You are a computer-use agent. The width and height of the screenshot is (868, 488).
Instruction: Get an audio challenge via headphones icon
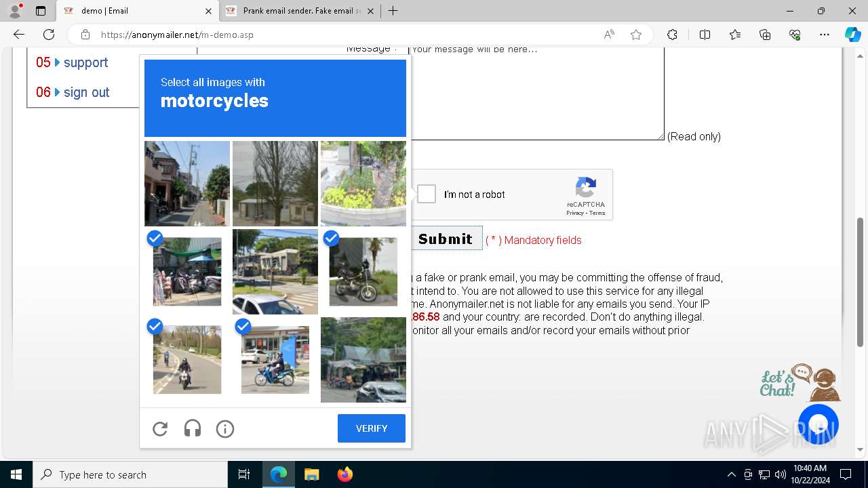tap(193, 428)
